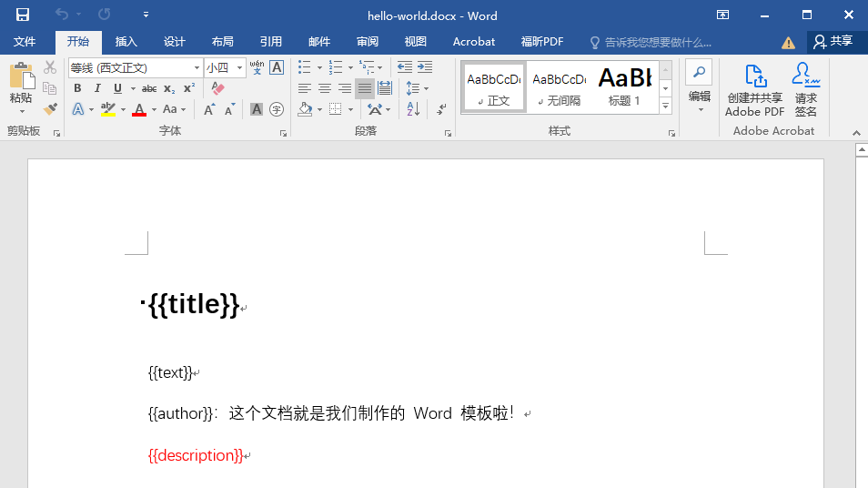The image size is (868, 488).
Task: Expand the styles gallery more arrow
Action: [665, 106]
